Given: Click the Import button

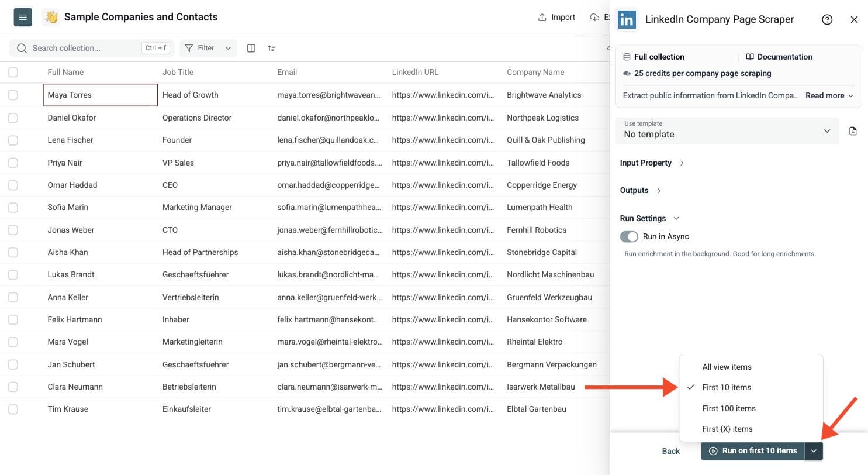Looking at the screenshot, I should pyautogui.click(x=556, y=17).
